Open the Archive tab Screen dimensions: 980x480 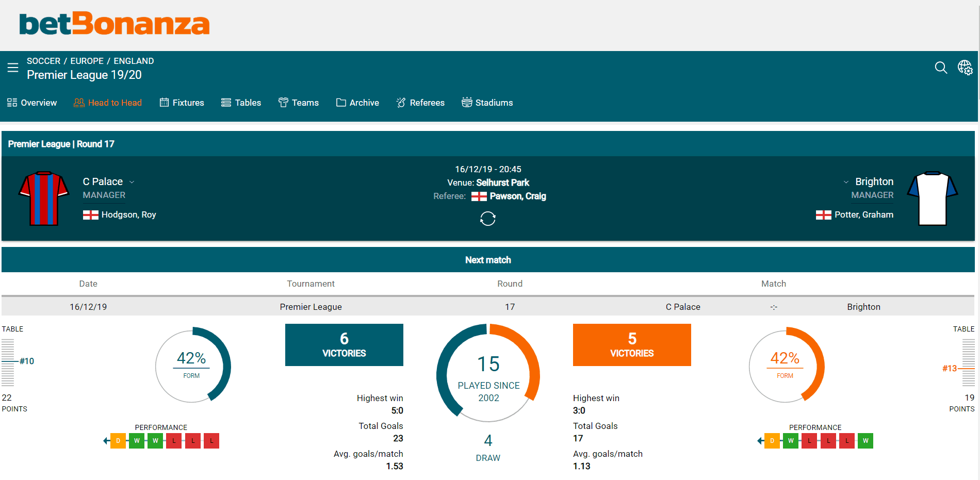click(357, 103)
